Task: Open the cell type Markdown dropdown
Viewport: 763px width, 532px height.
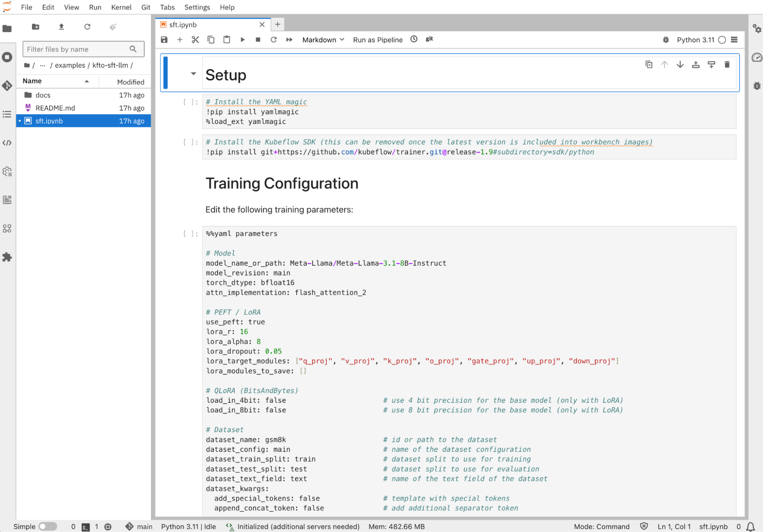Action: [x=323, y=40]
